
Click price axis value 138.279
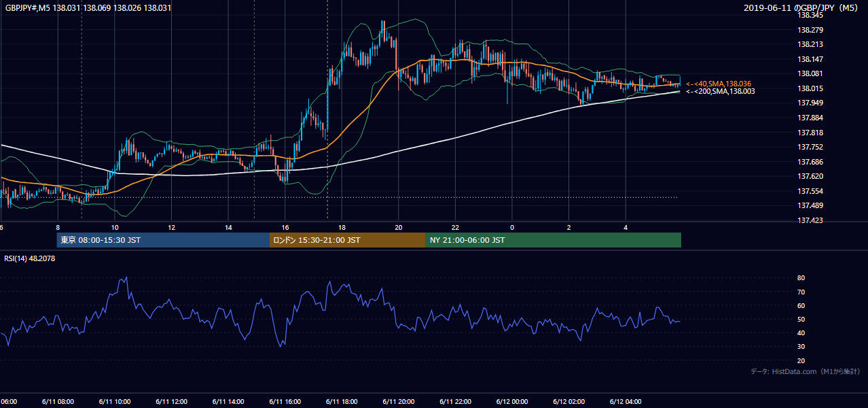coord(810,30)
